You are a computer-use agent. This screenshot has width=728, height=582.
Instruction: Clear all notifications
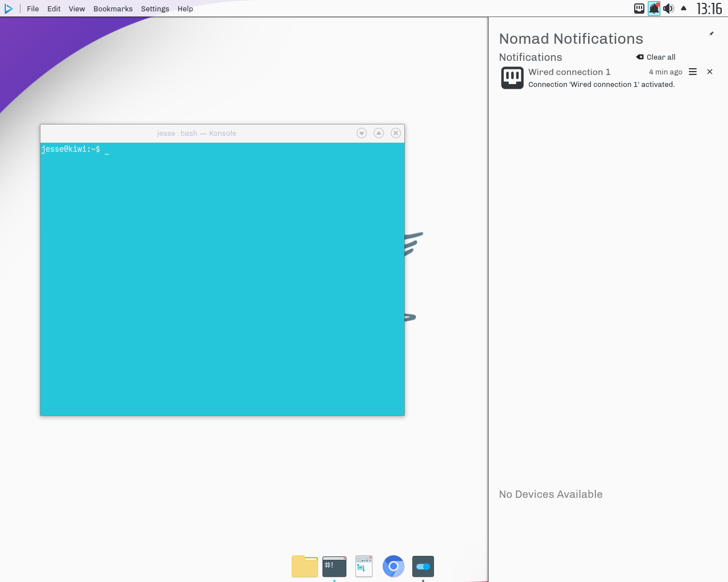[x=656, y=57]
